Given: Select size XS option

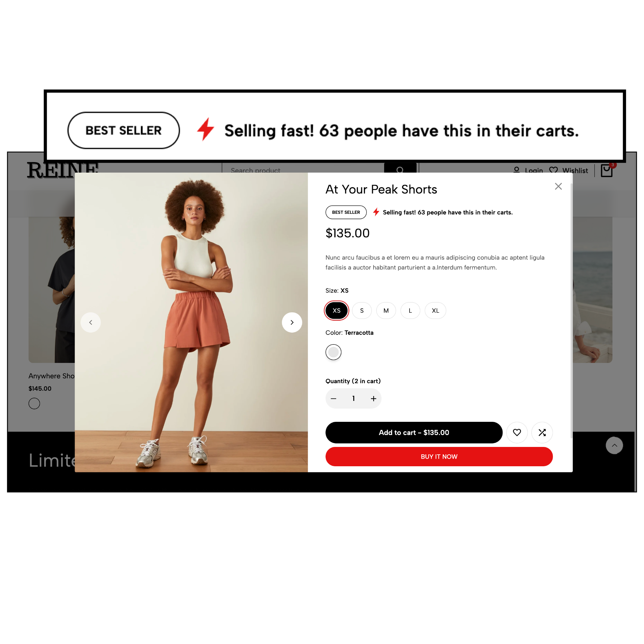Looking at the screenshot, I should pyautogui.click(x=337, y=310).
